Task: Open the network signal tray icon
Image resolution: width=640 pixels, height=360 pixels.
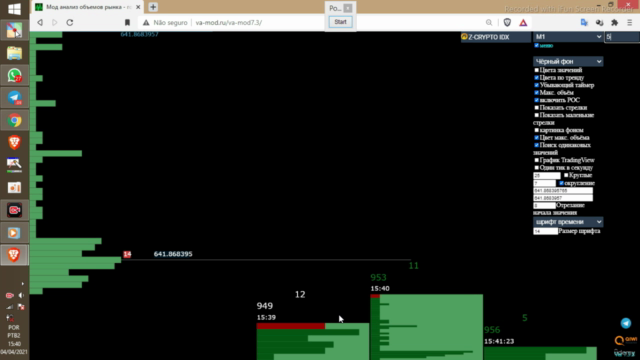Action: 10,307
